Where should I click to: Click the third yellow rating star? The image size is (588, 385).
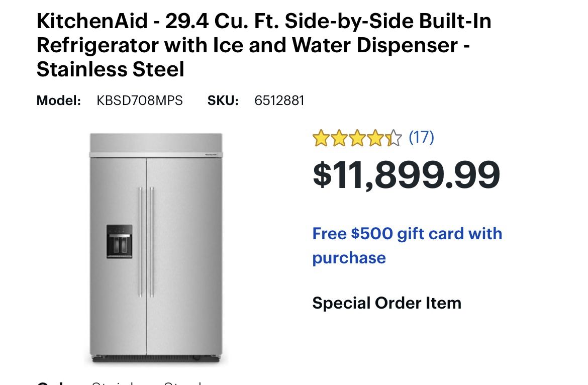coord(358,138)
